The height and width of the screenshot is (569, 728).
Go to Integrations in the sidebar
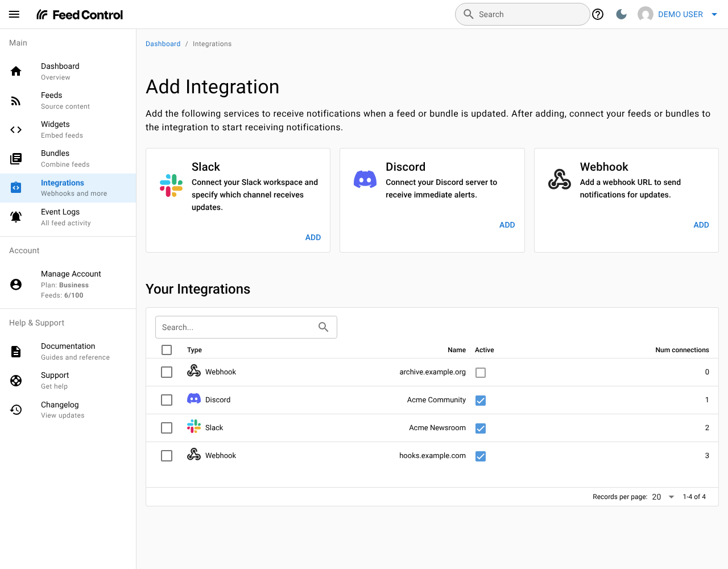[68, 188]
